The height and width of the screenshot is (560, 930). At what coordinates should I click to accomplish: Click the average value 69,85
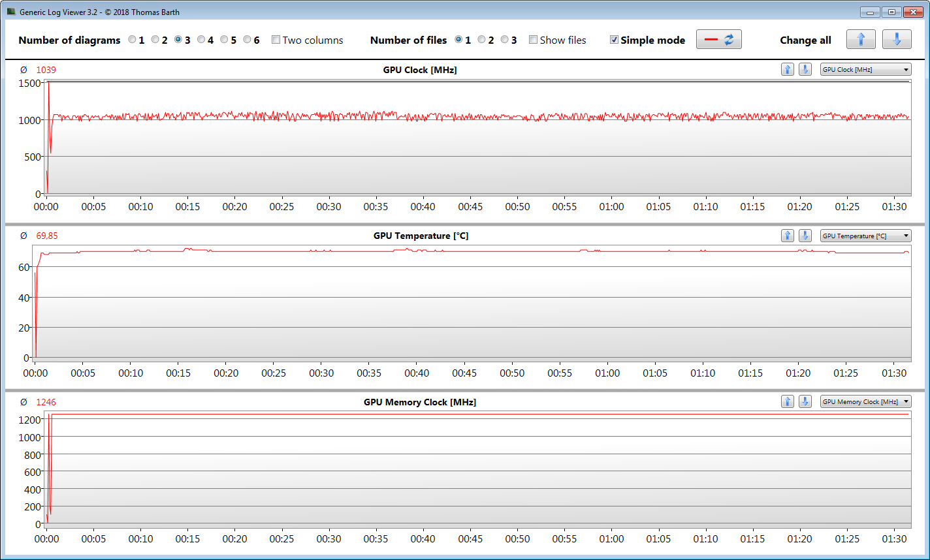click(48, 236)
